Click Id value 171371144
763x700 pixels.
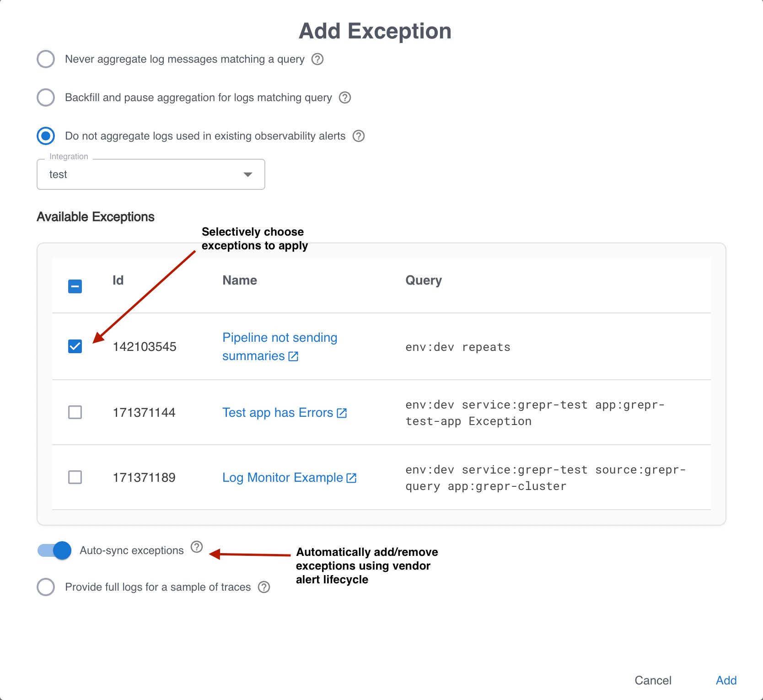coord(144,413)
